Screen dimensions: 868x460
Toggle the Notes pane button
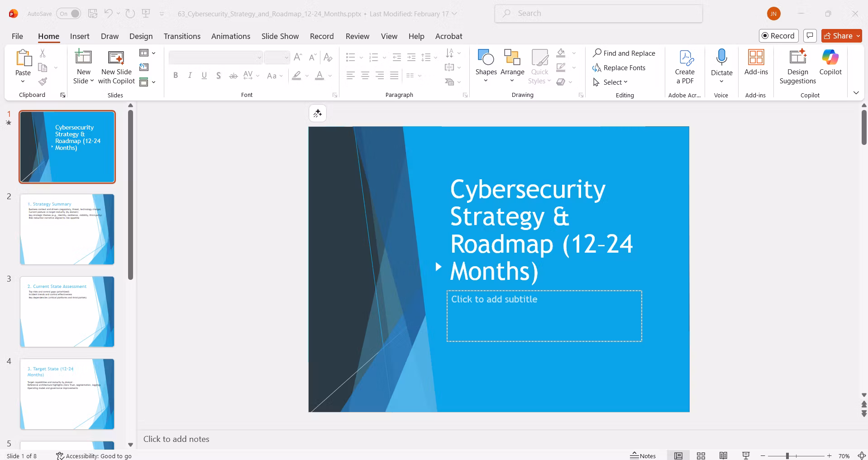point(643,455)
